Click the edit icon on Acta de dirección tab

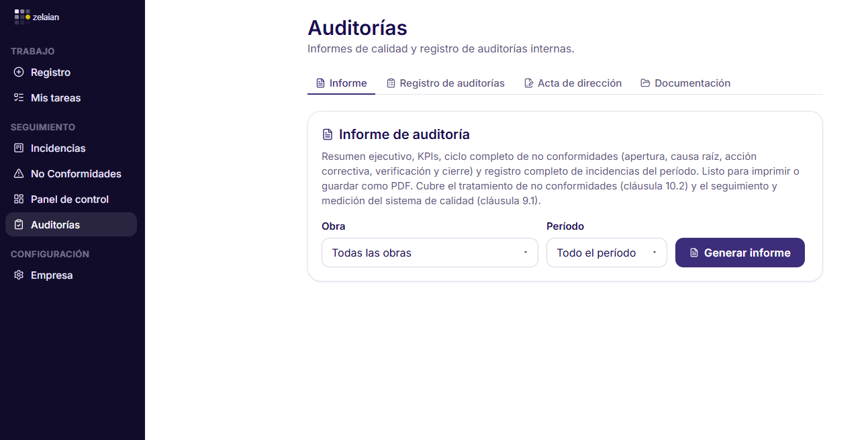coord(529,83)
